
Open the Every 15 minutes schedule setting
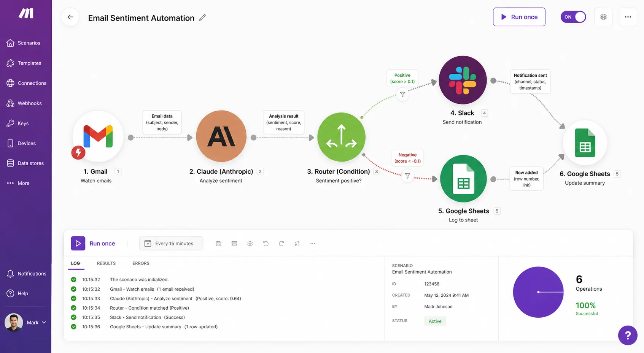(x=171, y=244)
